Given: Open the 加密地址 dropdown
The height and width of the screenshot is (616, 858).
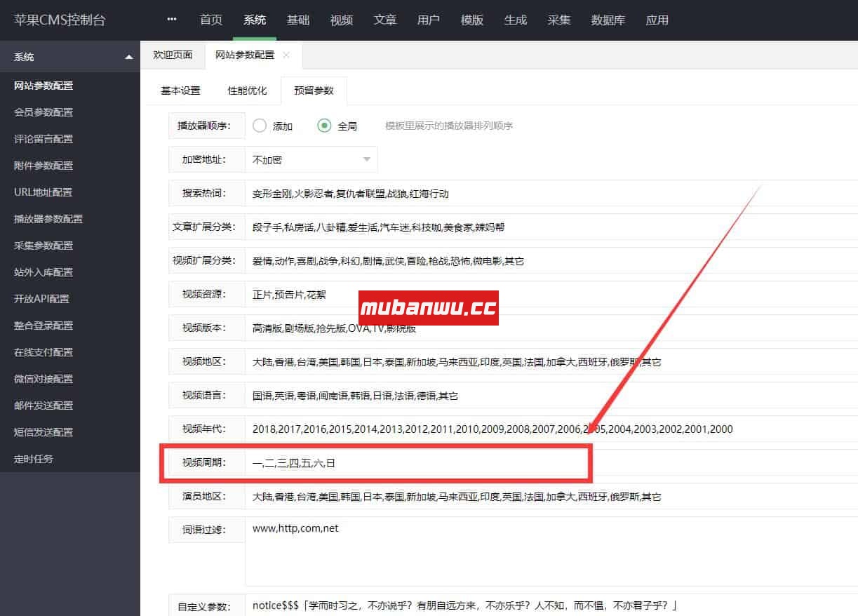Looking at the screenshot, I should pyautogui.click(x=311, y=159).
